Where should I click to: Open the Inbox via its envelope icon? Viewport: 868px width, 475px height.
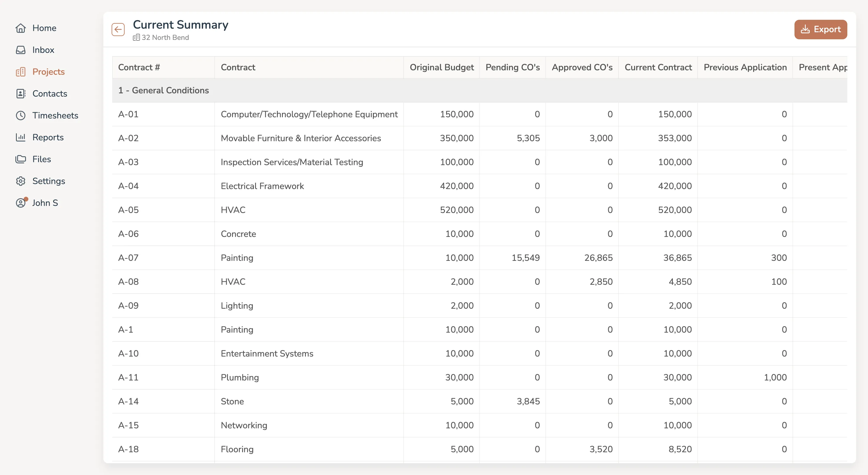21,50
